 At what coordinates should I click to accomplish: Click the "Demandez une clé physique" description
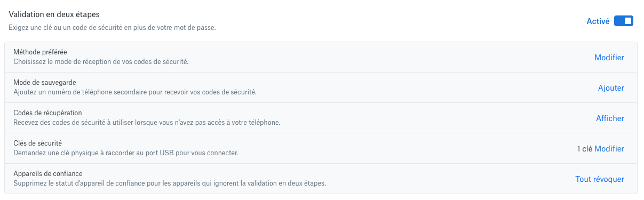click(x=125, y=153)
